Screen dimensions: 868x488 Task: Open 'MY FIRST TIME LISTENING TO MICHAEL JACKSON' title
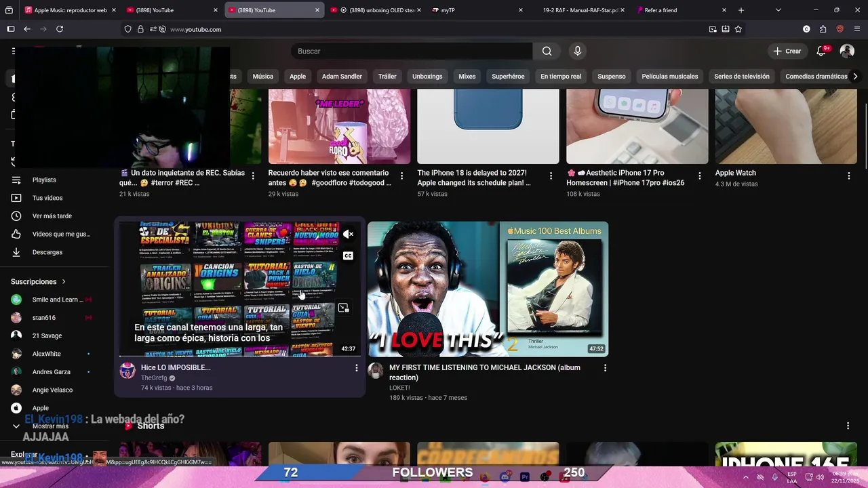tap(485, 372)
